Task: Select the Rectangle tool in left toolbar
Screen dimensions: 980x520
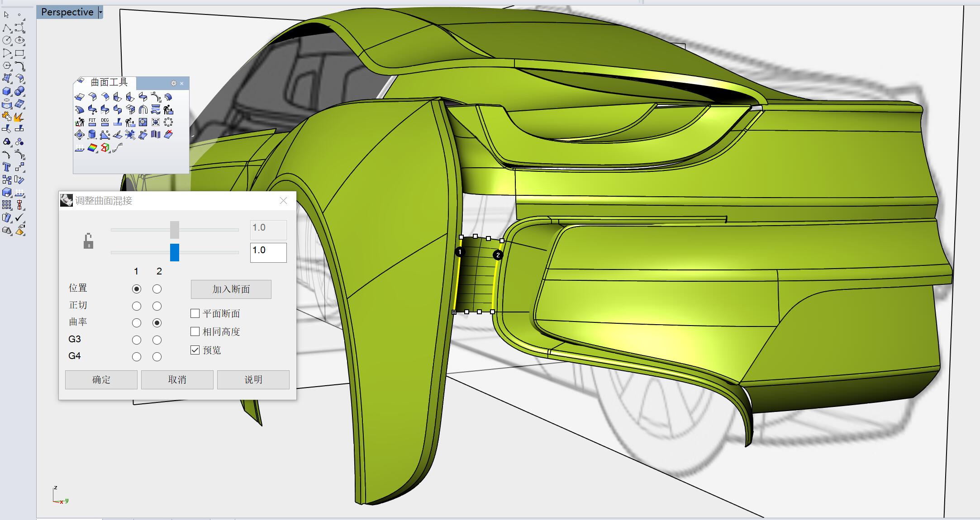Action: coord(19,53)
